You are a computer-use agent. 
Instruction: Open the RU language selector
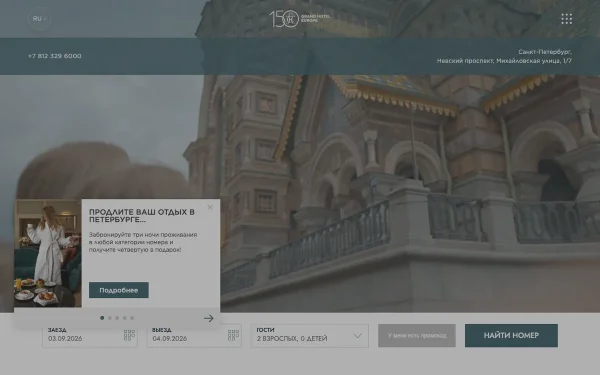pos(39,19)
